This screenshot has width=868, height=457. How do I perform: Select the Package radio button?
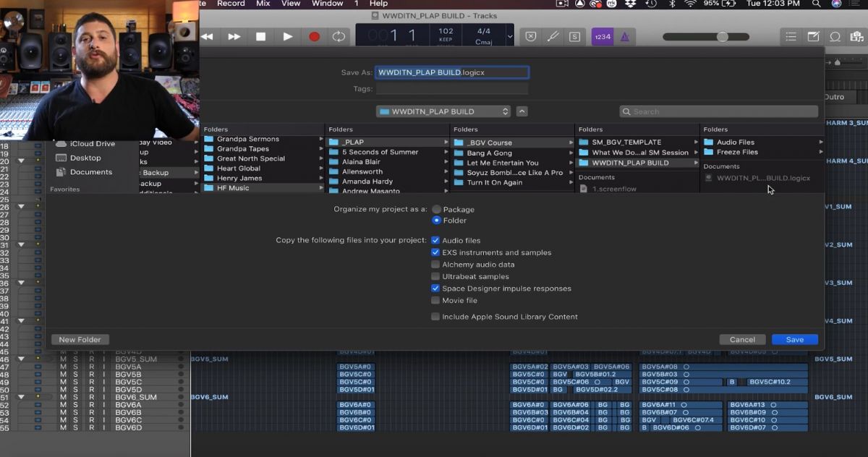click(x=437, y=209)
